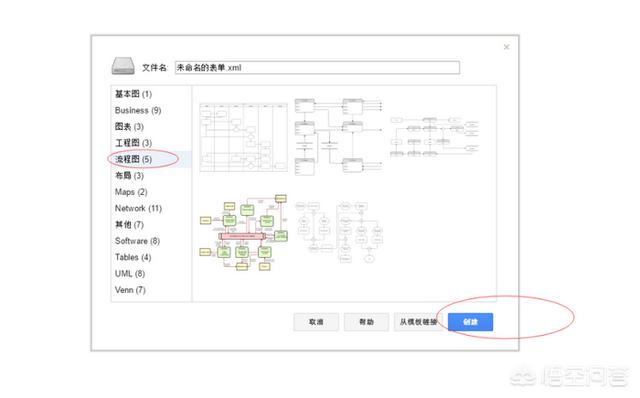Click the blue 创建 create button

[x=470, y=322]
